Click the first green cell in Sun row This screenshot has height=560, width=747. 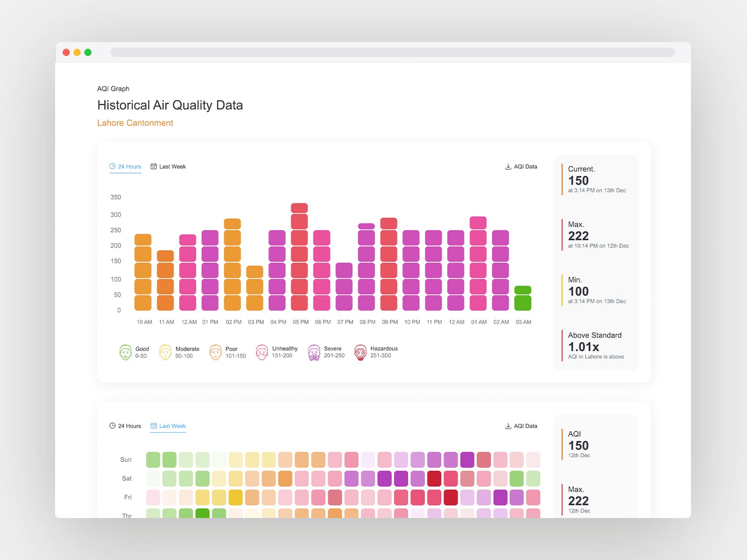153,460
